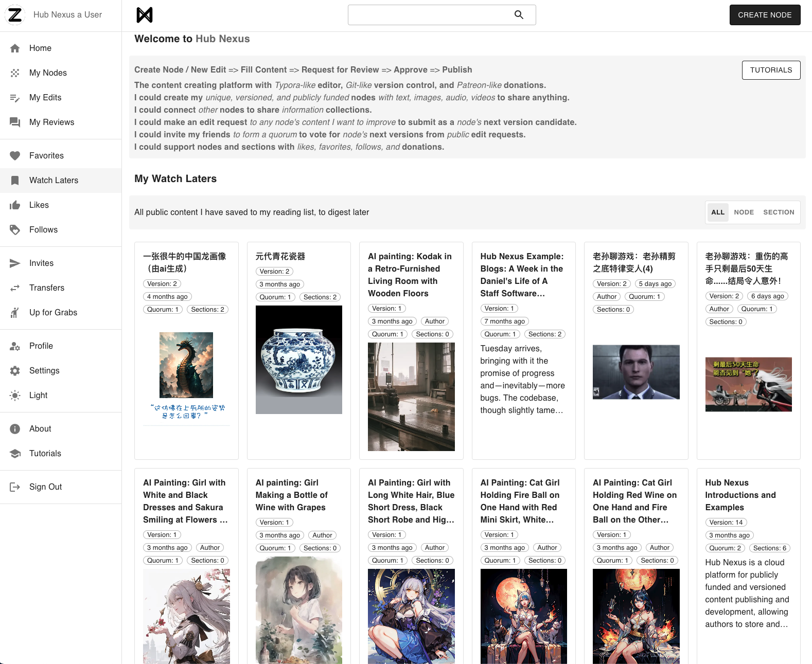Click '6 days ago' chip
Screen dimensions: 812x664
[767, 296]
